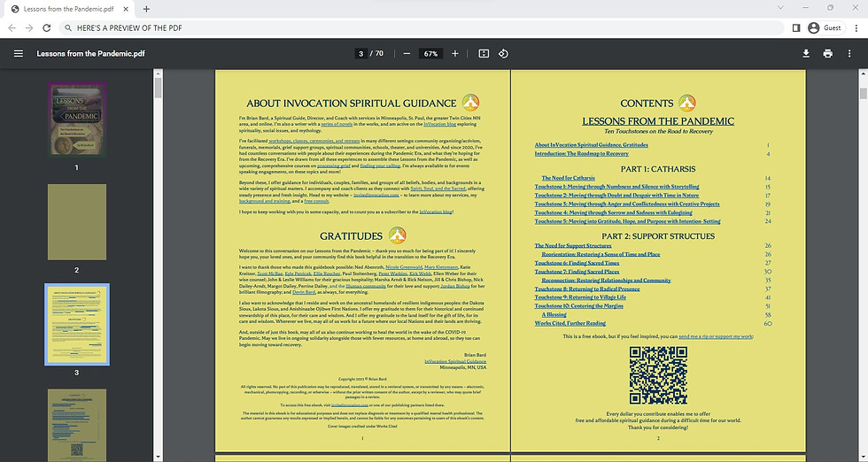The width and height of the screenshot is (868, 462).
Task: Open the tab search chevron
Action: 780,8
